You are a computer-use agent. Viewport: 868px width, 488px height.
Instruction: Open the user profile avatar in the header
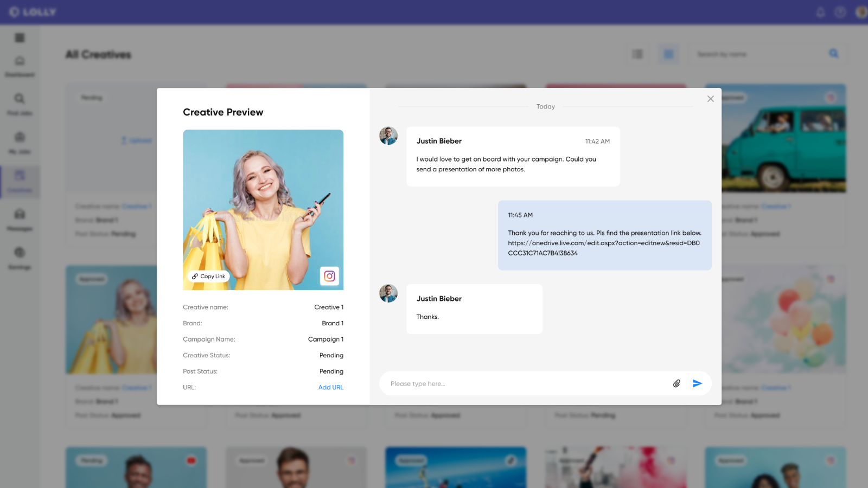(x=861, y=12)
